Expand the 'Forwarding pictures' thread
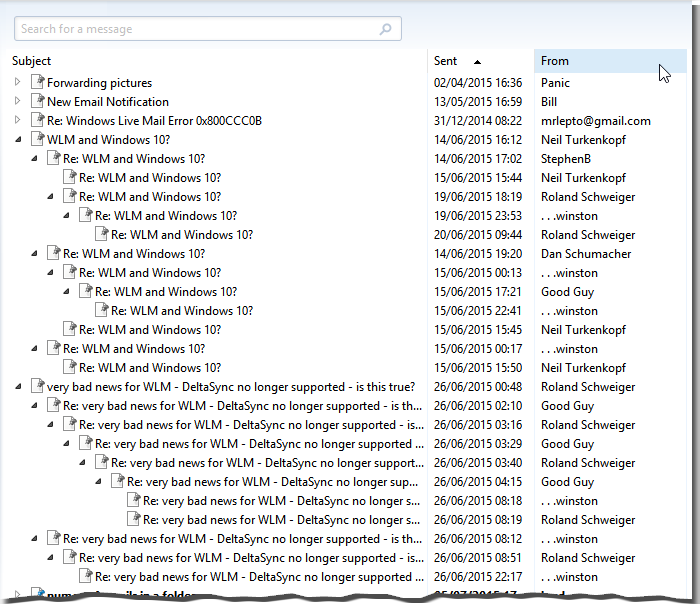Image resolution: width=700 pixels, height=607 pixels. click(x=17, y=82)
